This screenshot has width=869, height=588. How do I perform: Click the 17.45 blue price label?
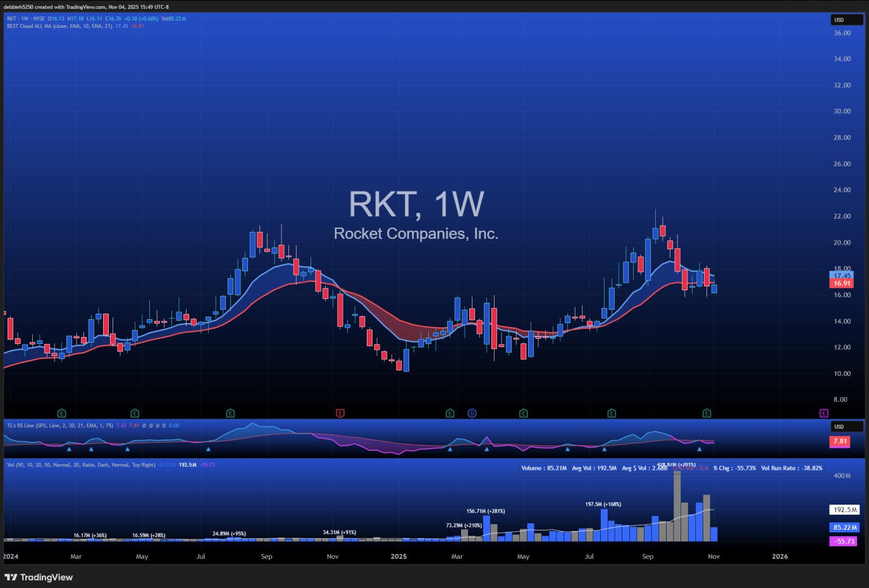(x=842, y=276)
